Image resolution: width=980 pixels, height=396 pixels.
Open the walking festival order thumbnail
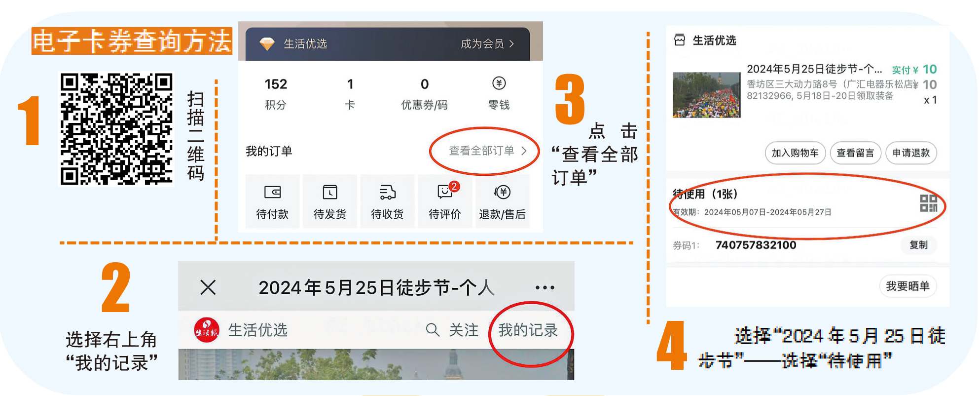point(706,95)
